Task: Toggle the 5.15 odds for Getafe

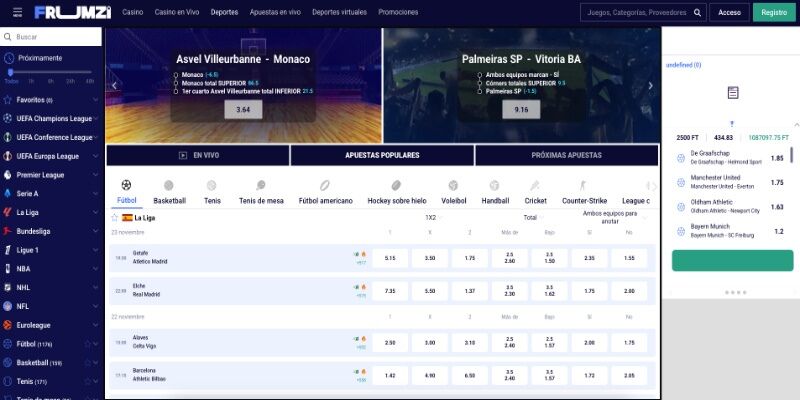Action: 389,258
